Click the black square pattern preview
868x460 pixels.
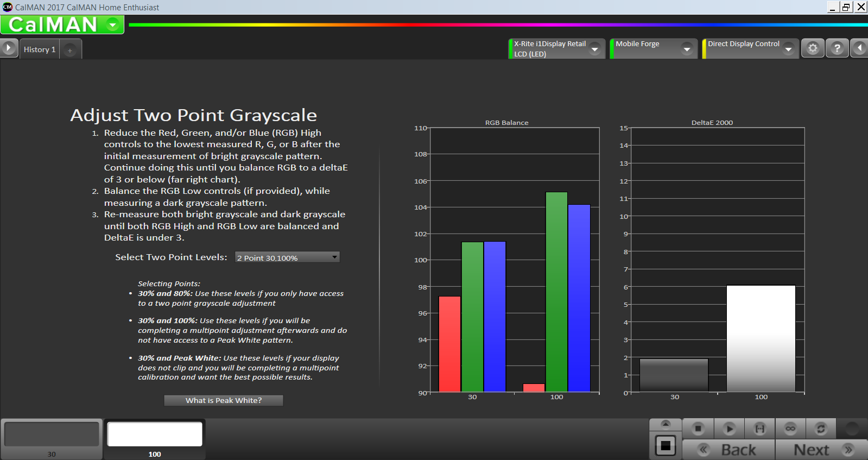click(666, 446)
